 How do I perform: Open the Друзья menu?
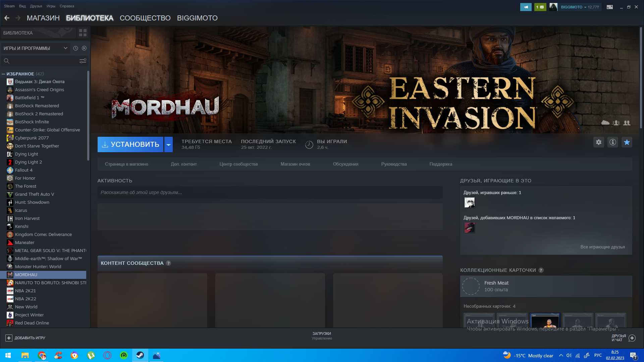coord(36,6)
